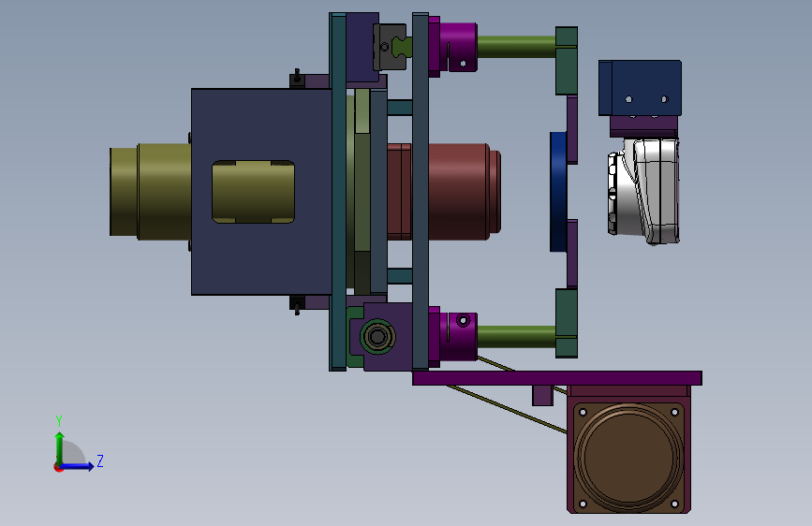Select the round bearing in the lower purple block
Screen dimensions: 812x526
coord(377,337)
